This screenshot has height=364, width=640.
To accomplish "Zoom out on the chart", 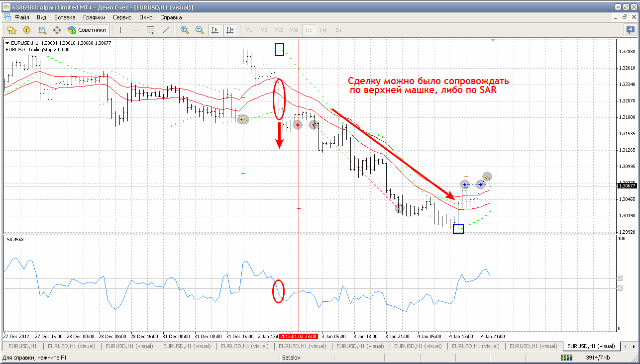I will coord(200,30).
